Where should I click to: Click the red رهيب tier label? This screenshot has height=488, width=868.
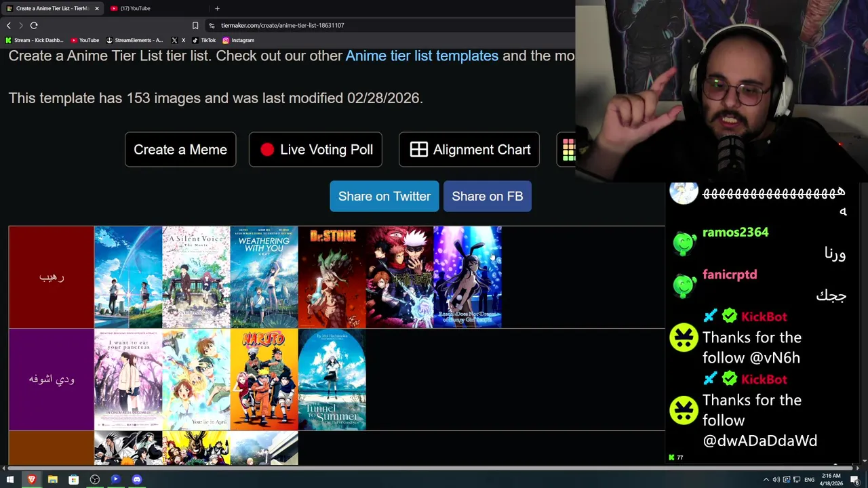pos(52,277)
